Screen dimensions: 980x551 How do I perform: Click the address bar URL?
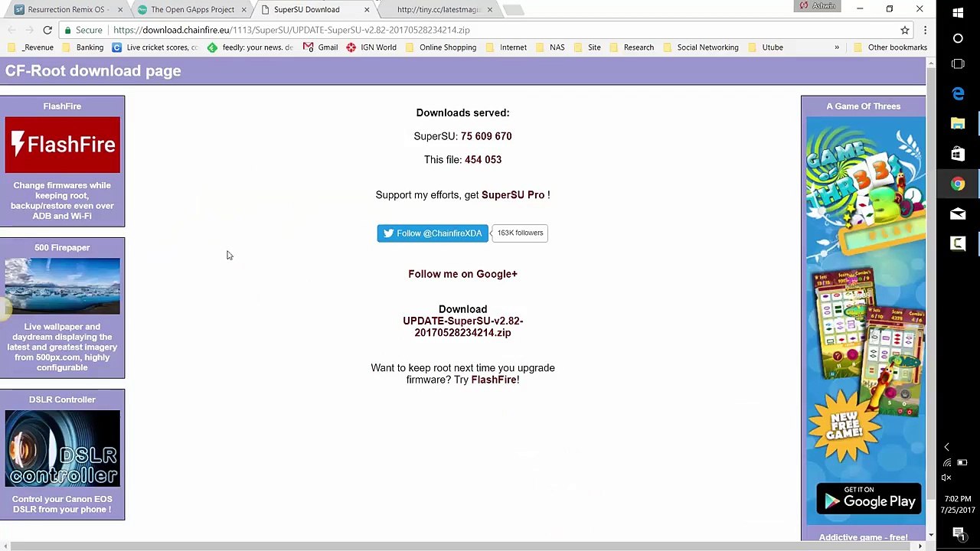click(291, 30)
